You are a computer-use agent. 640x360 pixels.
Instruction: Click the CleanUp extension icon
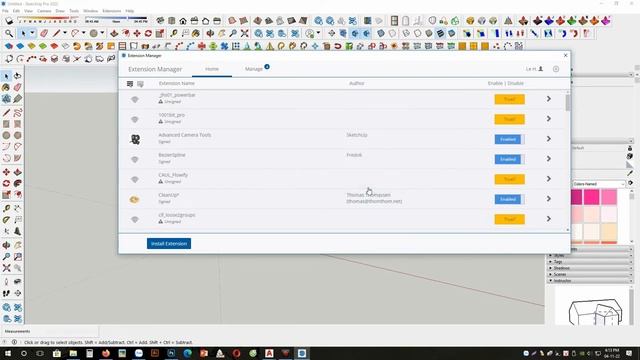pyautogui.click(x=135, y=199)
